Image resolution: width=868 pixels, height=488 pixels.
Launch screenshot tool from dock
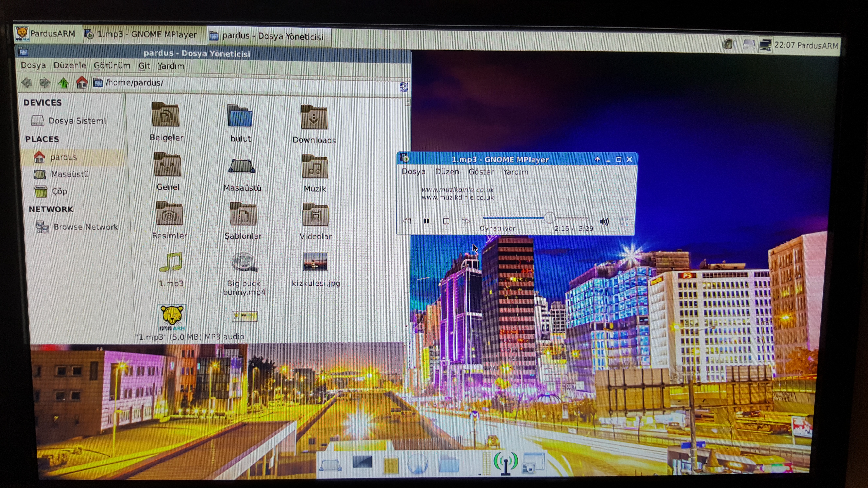pyautogui.click(x=533, y=463)
